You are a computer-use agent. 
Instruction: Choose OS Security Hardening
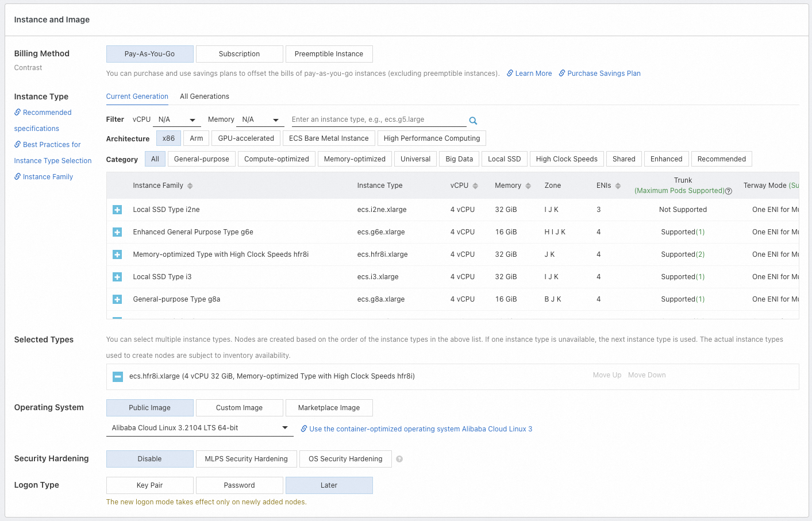345,459
